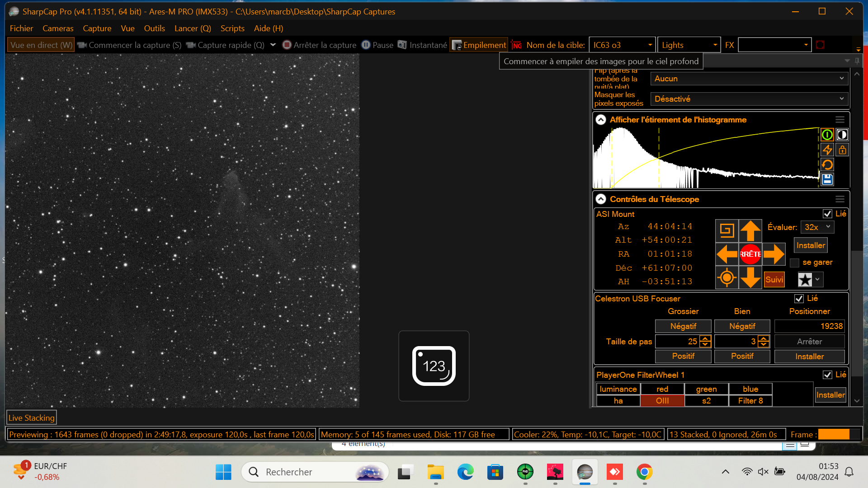The image size is (868, 488).
Task: Select the OIII filter button
Action: click(x=662, y=401)
